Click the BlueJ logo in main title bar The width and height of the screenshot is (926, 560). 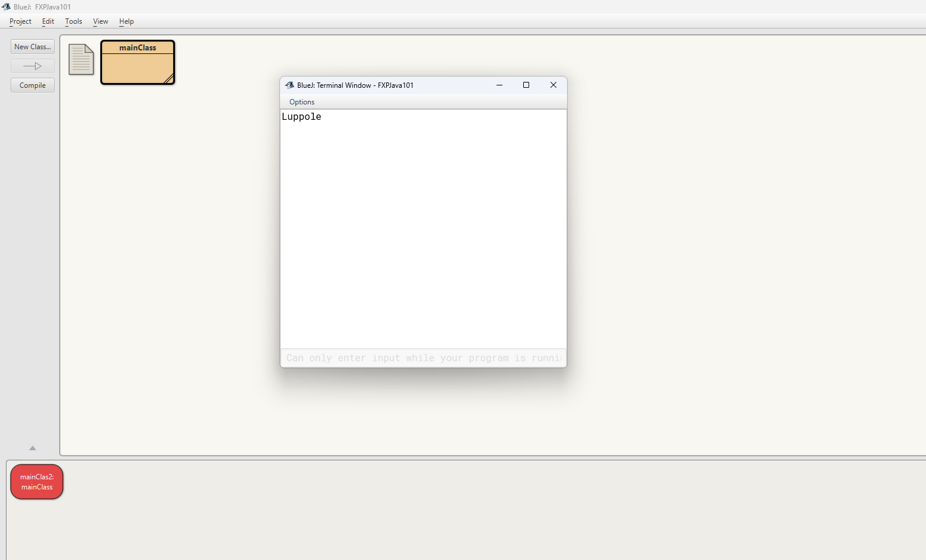click(x=6, y=7)
